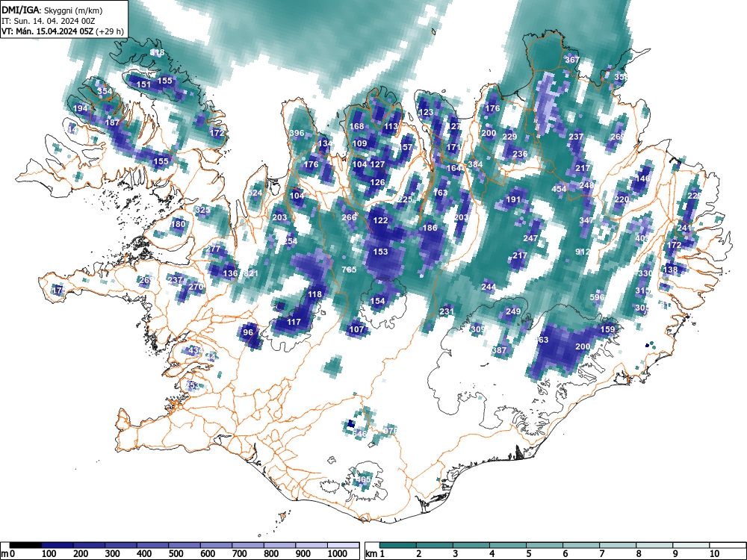Click the 10 tick label on the km legend
747x560 pixels.
(x=715, y=554)
